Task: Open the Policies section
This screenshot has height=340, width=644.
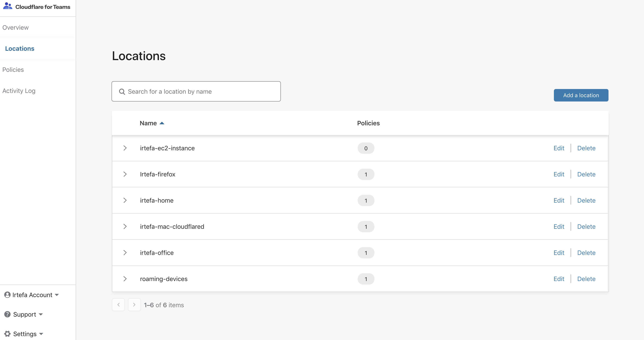Action: coord(13,69)
